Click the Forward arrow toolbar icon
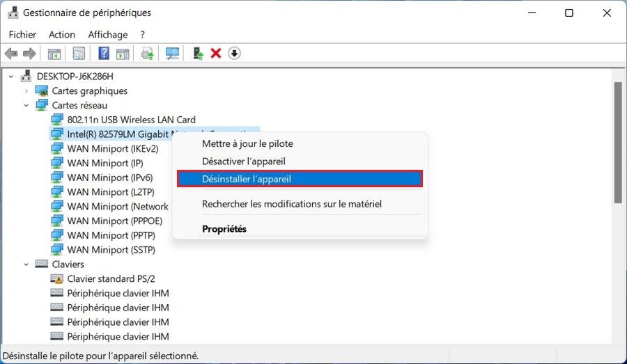 click(29, 53)
